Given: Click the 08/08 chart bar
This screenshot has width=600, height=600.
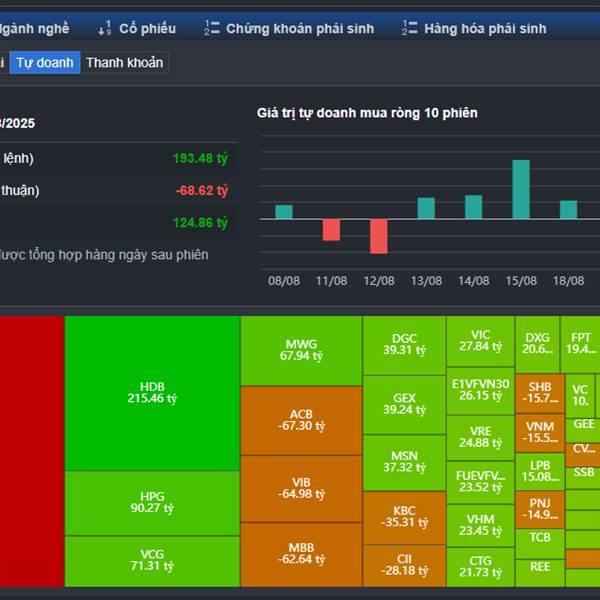Looking at the screenshot, I should (284, 212).
